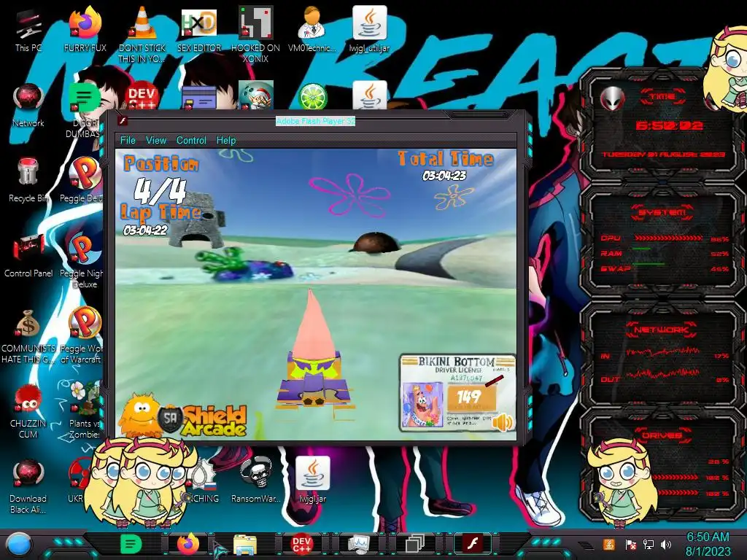Open the green app pinned on the taskbar
747x560 pixels.
pyautogui.click(x=131, y=544)
